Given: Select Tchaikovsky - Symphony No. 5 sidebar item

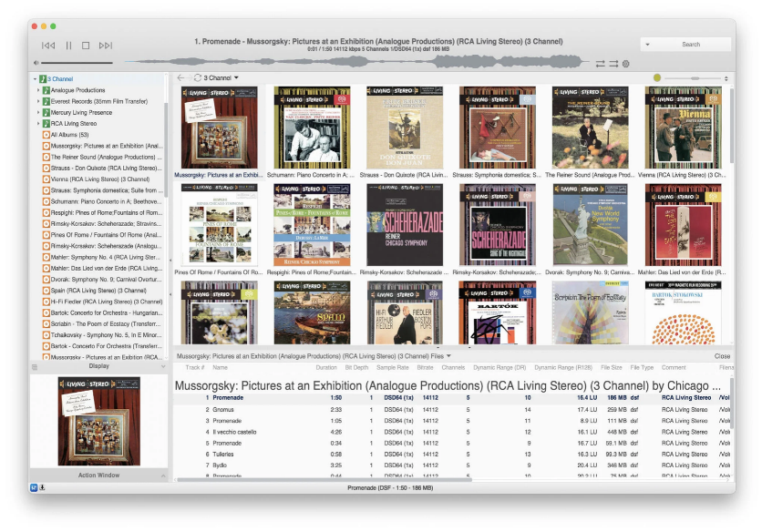Looking at the screenshot, I should pos(102,335).
